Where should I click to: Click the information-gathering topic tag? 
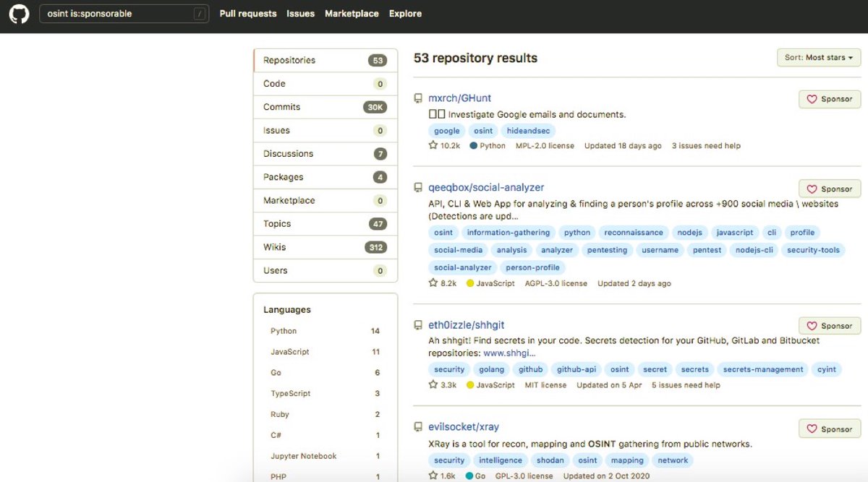pos(509,233)
